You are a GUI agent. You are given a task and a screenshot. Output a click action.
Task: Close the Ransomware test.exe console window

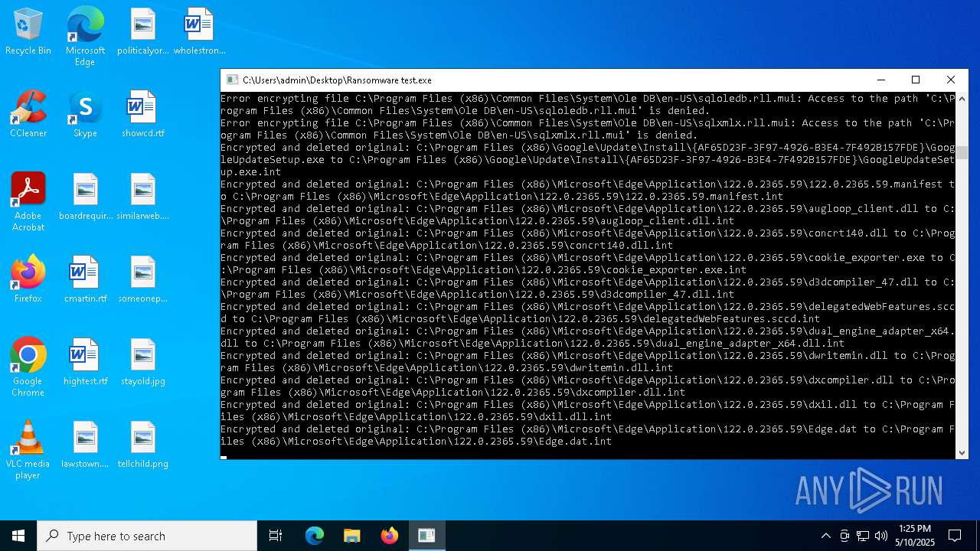[x=951, y=80]
